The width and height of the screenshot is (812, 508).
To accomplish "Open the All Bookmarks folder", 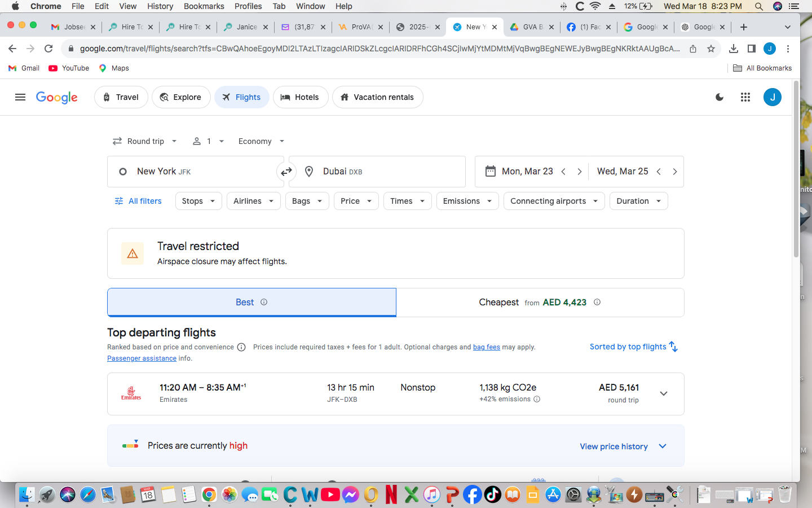I will pos(762,68).
